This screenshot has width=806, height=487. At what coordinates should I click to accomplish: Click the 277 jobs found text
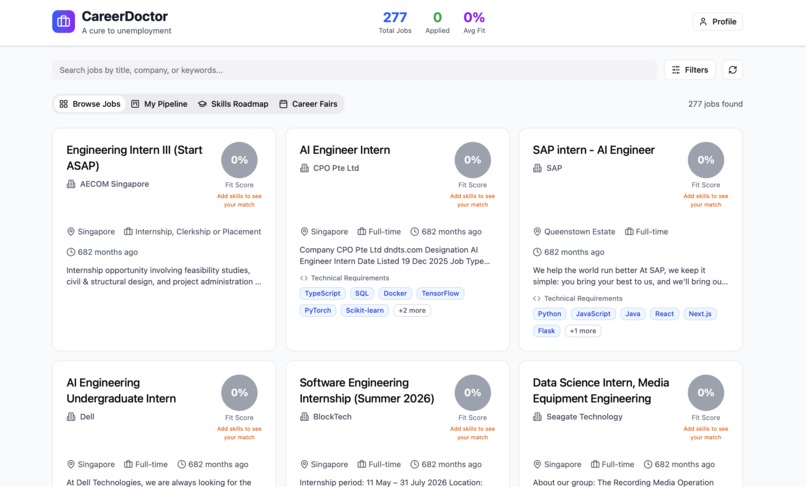tap(715, 104)
